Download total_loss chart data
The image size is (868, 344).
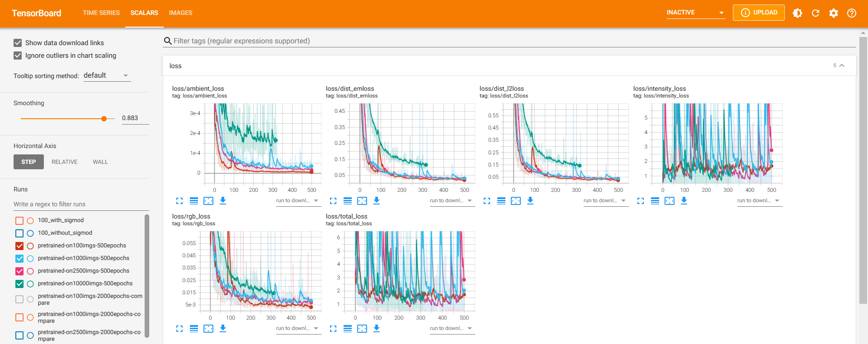tap(377, 329)
